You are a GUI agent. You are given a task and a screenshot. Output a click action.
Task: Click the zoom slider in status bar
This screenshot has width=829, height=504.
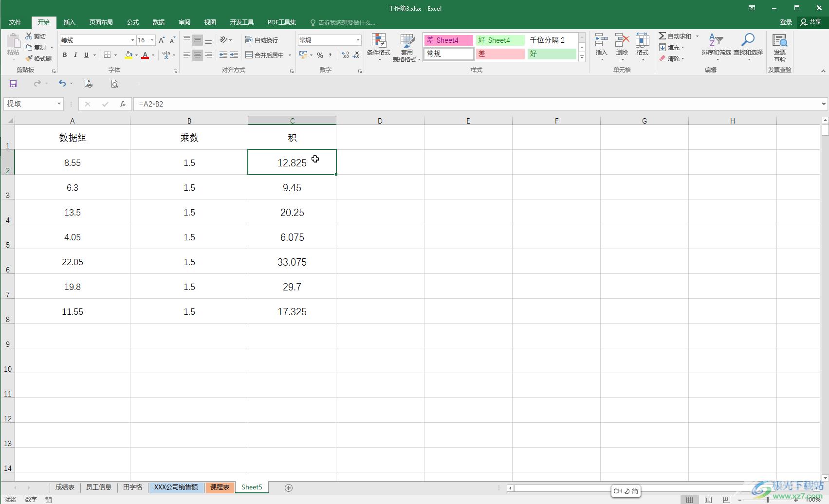768,500
